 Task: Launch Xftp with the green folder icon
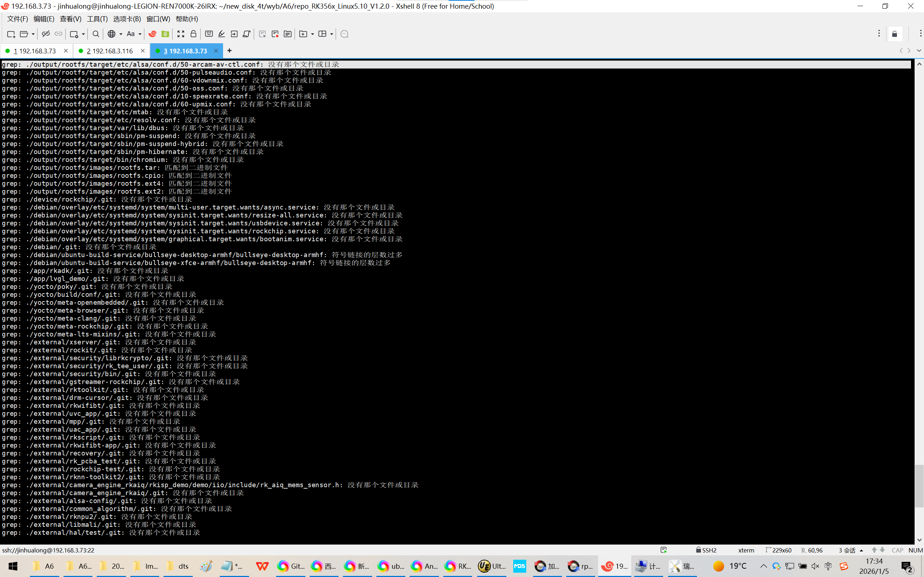click(165, 34)
